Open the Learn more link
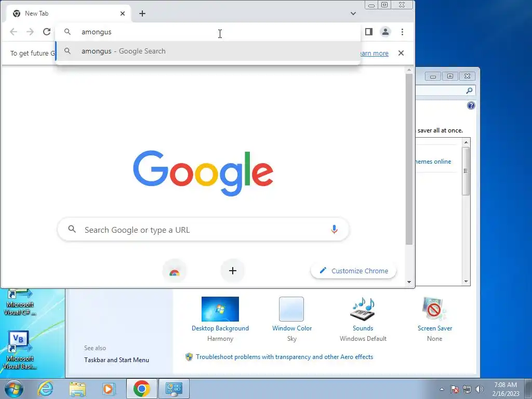 click(374, 54)
